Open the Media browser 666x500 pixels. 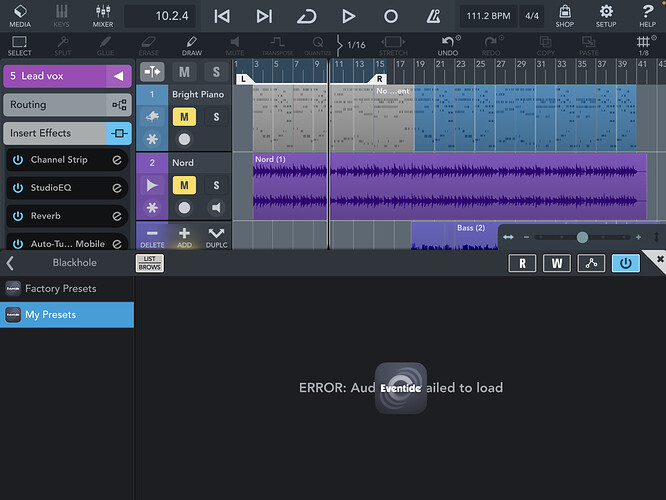(x=20, y=16)
